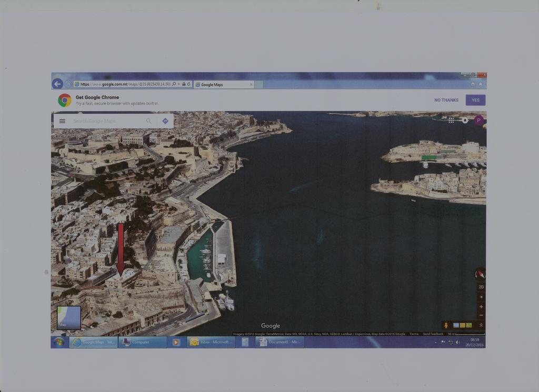Zoom in with the plus button
The width and height of the screenshot is (539, 392).
coord(481,306)
